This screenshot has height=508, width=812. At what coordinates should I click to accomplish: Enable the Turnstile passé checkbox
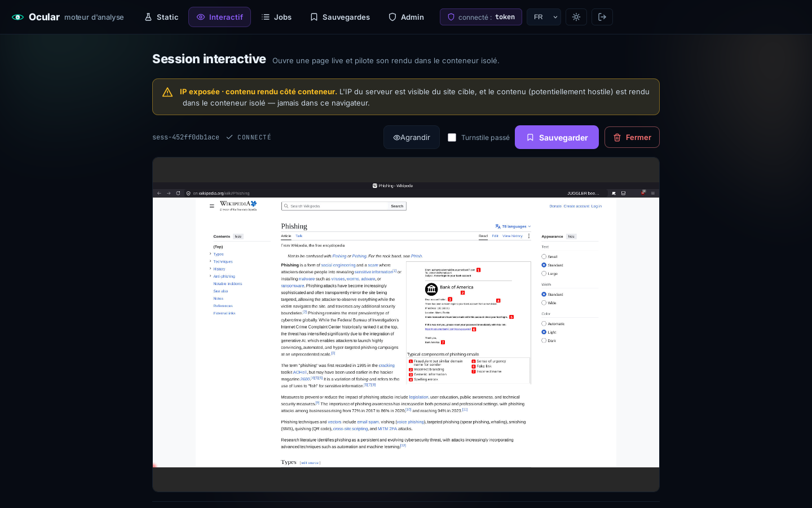pos(452,137)
